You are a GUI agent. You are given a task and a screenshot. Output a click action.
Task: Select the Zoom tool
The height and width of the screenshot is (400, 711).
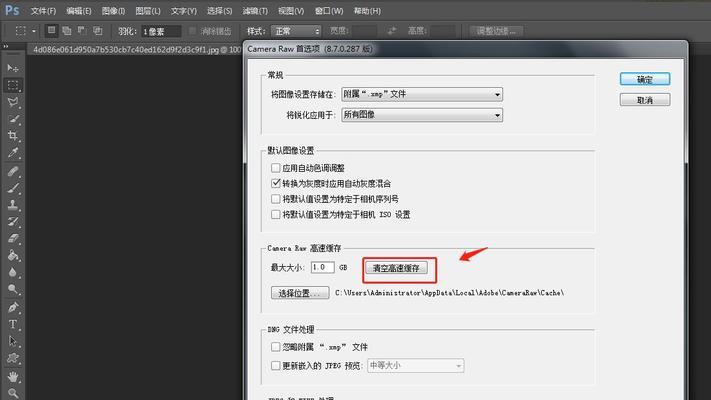click(x=13, y=393)
